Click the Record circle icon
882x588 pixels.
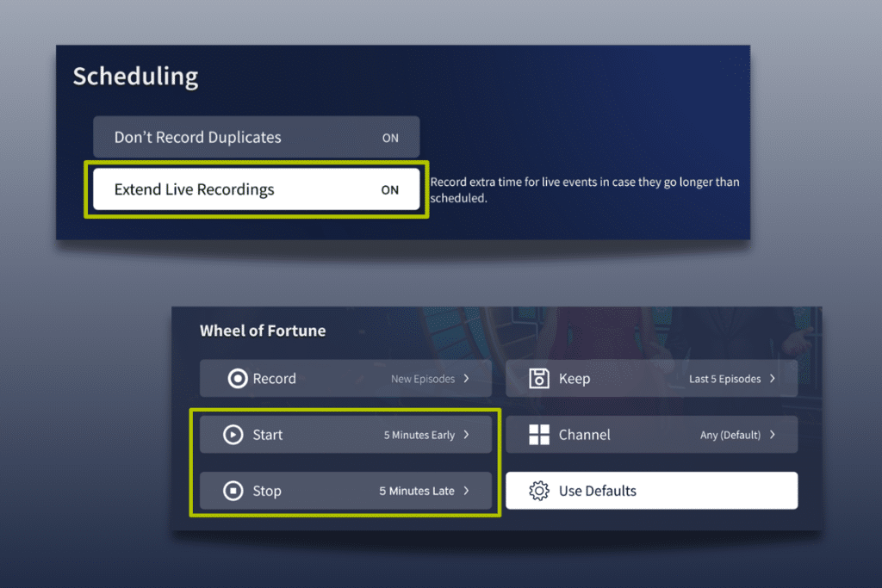[238, 379]
